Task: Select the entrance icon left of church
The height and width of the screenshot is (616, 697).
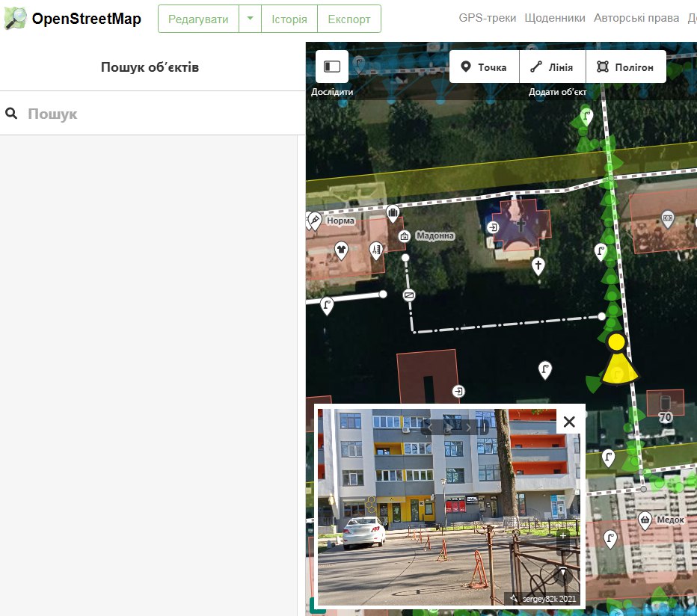Action: pos(493,227)
